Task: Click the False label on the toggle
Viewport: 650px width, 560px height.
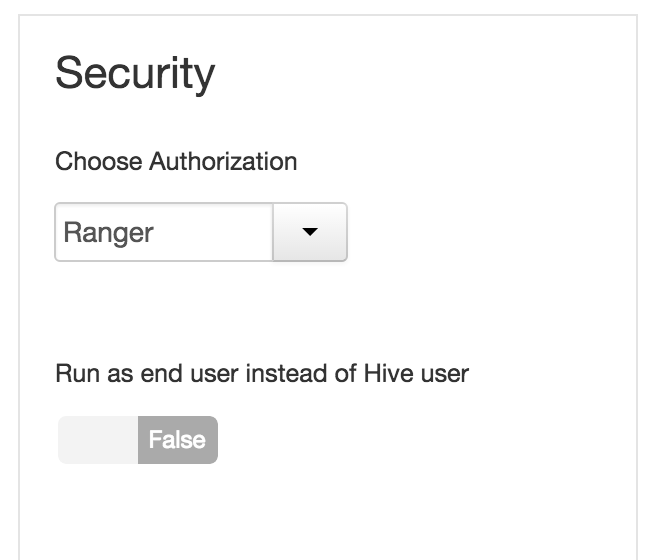Action: point(177,440)
